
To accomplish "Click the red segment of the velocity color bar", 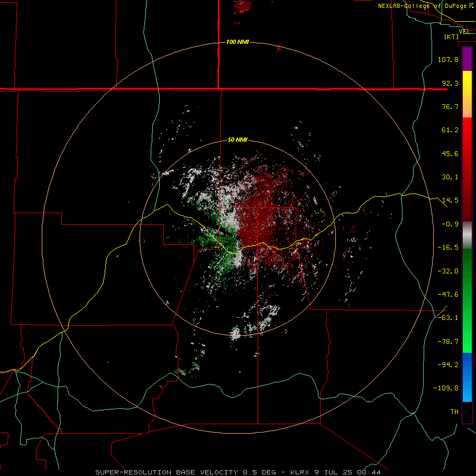I will point(467,169).
